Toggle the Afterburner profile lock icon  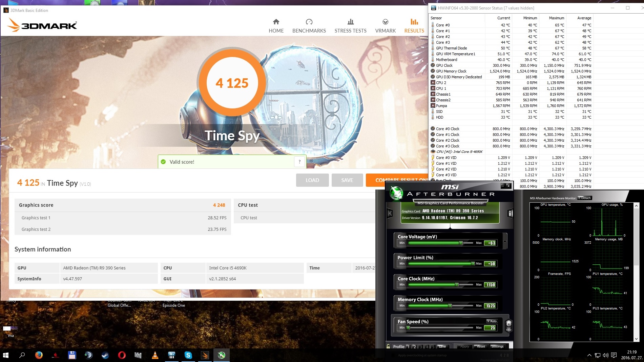click(x=388, y=346)
